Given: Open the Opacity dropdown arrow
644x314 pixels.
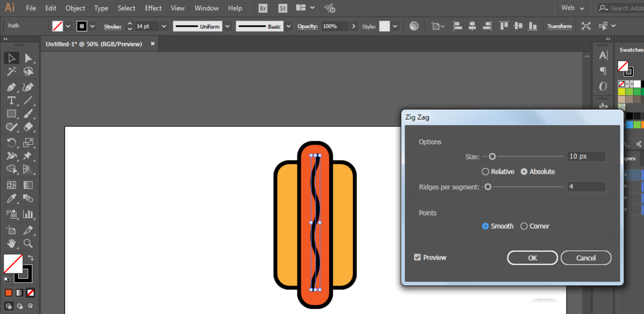Looking at the screenshot, I should 354,26.
